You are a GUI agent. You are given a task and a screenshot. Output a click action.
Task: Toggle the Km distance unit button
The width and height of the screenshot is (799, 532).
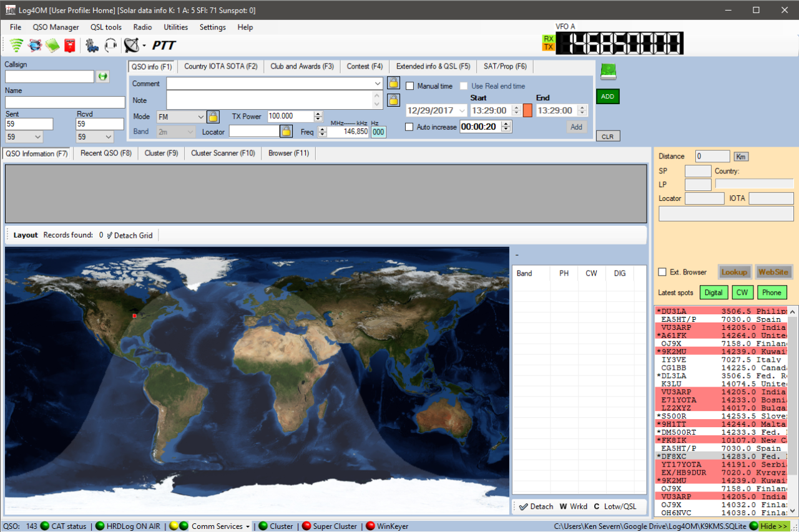pos(741,157)
